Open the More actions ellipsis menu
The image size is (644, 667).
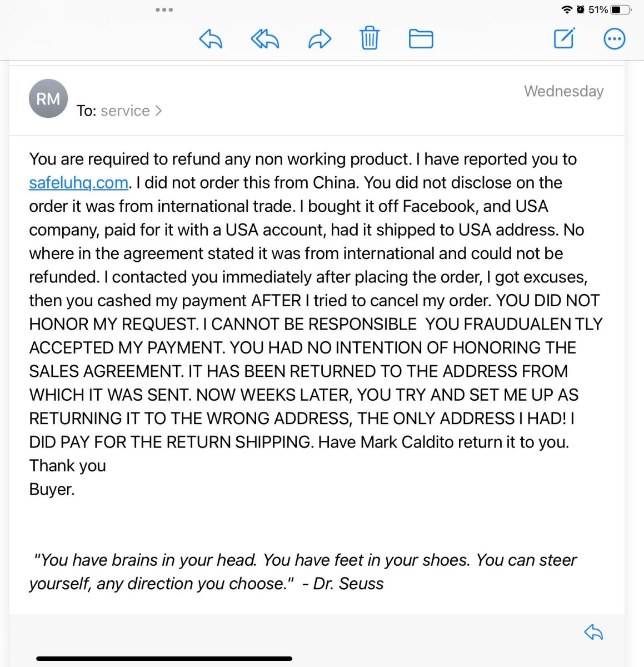click(x=614, y=39)
